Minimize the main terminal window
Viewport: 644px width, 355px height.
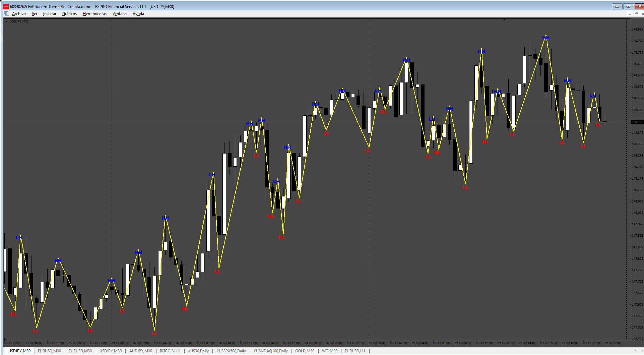pyautogui.click(x=617, y=6)
